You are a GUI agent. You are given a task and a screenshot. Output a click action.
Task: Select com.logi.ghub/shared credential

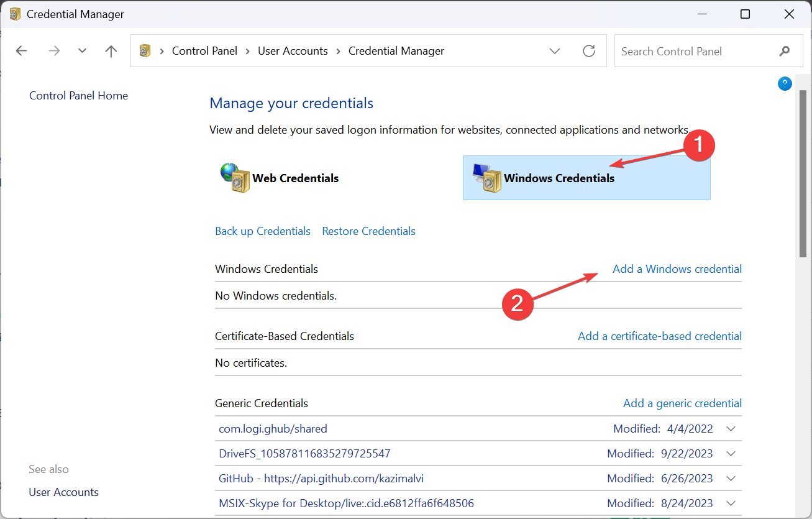[x=273, y=429]
